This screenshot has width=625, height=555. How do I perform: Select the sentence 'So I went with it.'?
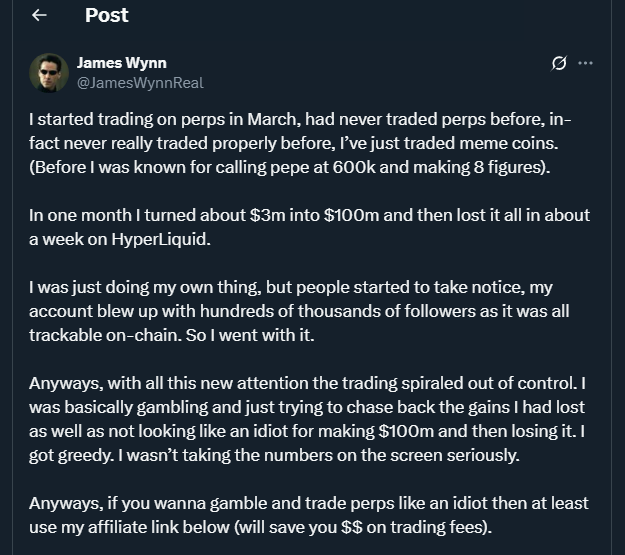[250, 335]
